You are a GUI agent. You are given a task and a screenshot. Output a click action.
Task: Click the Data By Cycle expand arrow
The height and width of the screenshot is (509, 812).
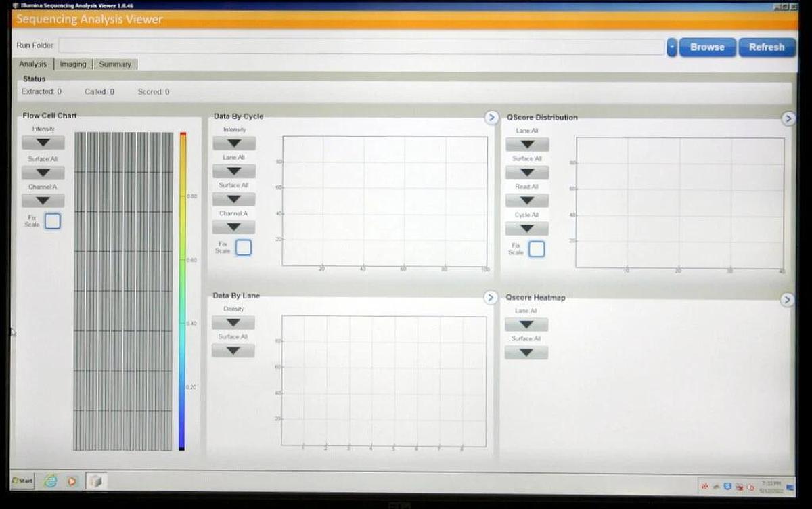(x=491, y=117)
